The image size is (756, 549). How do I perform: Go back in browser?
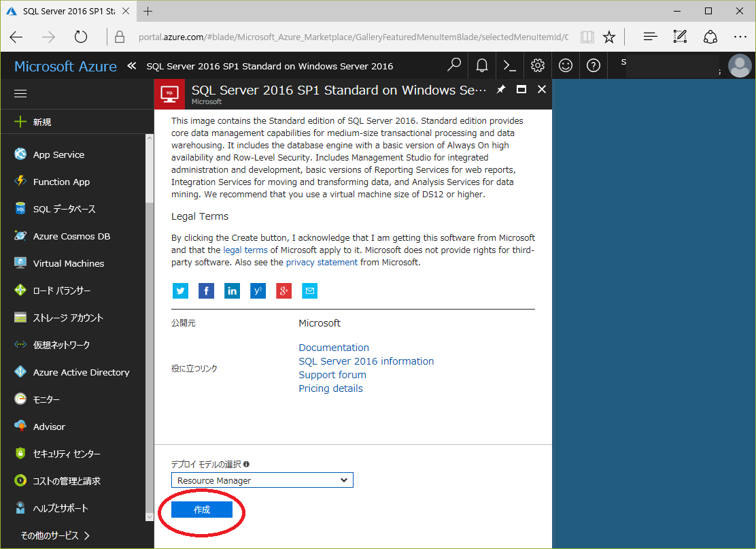pos(16,37)
